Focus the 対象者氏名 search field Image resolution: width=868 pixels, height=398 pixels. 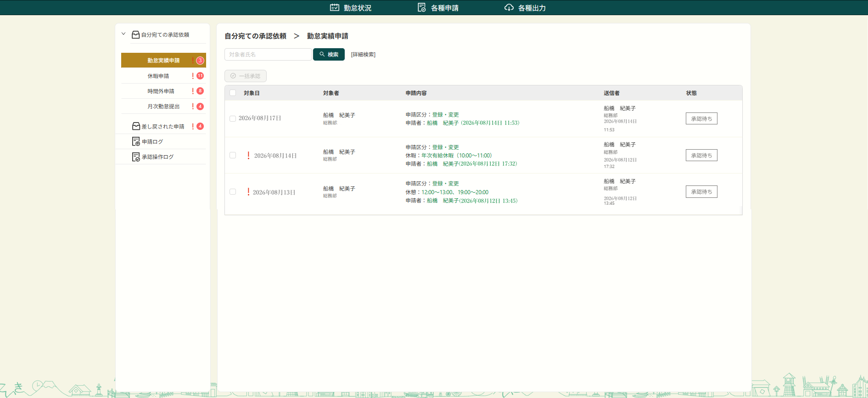[x=268, y=54]
